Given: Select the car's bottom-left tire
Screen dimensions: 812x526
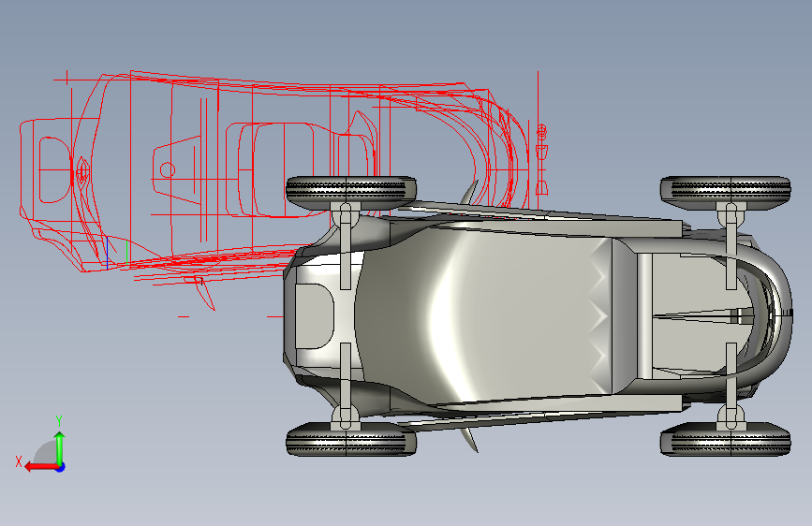Looking at the screenshot, I should click(351, 440).
